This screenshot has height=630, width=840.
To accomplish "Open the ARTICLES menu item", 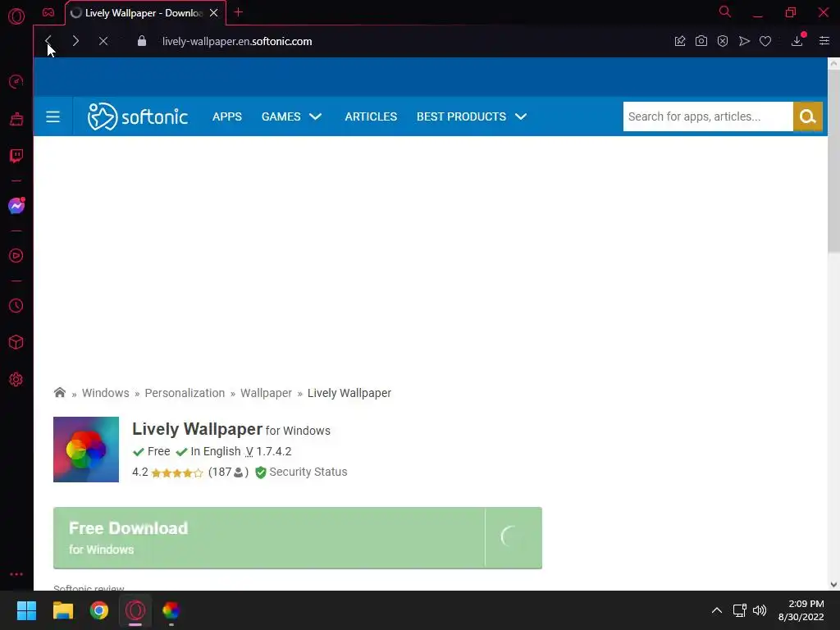I will pyautogui.click(x=371, y=116).
